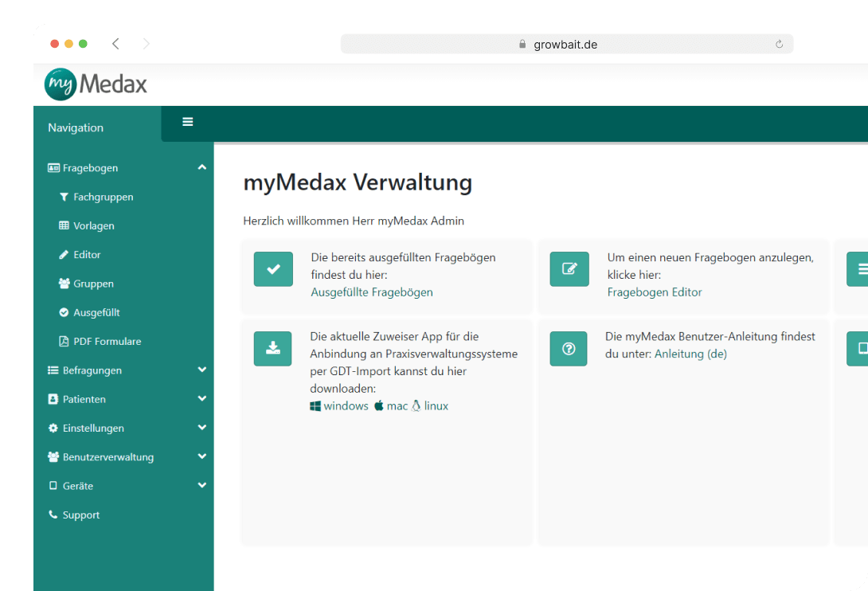The image size is (868, 591).
Task: Click the Geräte tablet icon
Action: coord(53,486)
